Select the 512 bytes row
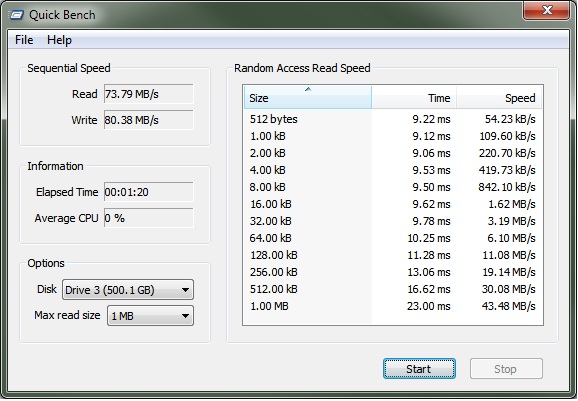Screen dimensions: 578x401 pos(393,119)
